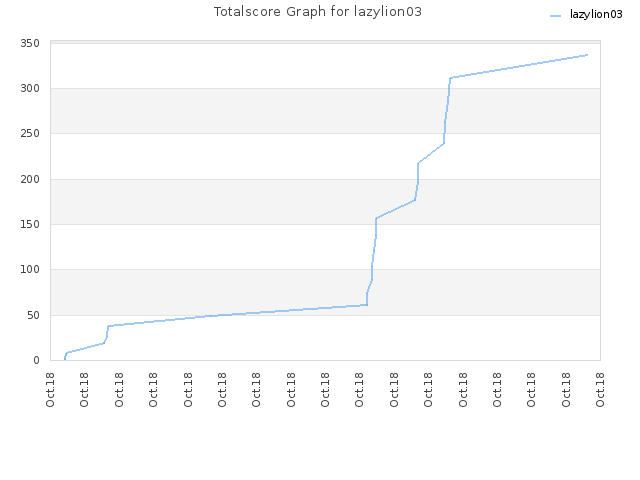Click the line's starting point at score 0

64,360
